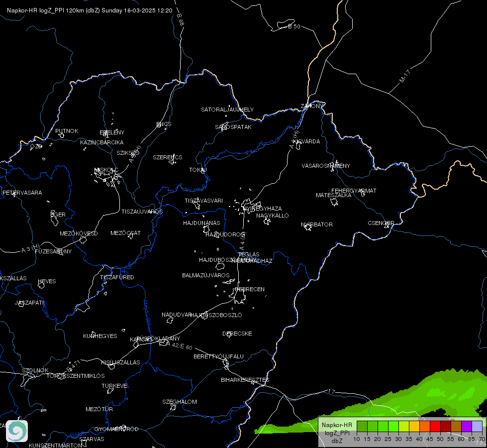Click the MISKOLC city label
Screen dimensions: 487x448
point(106,170)
